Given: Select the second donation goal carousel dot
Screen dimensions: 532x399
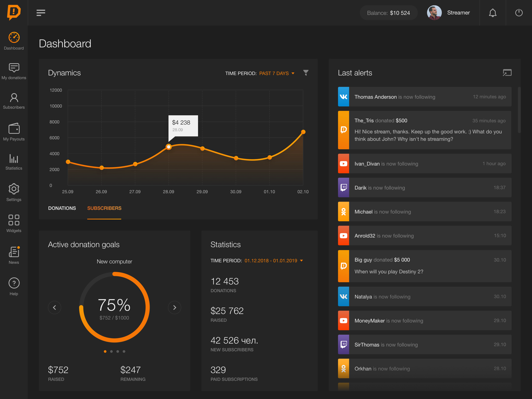Looking at the screenshot, I should point(111,351).
